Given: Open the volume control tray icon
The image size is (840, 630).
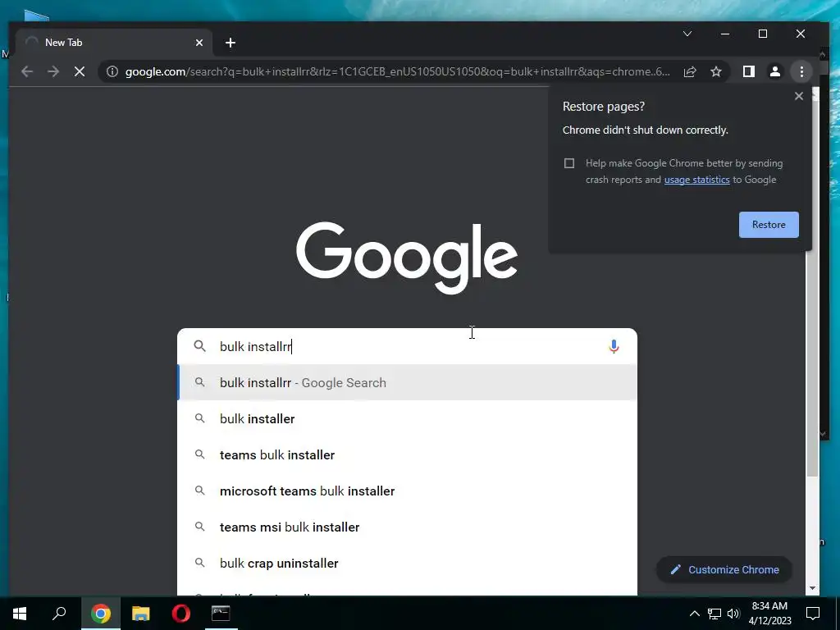Looking at the screenshot, I should 734,614.
